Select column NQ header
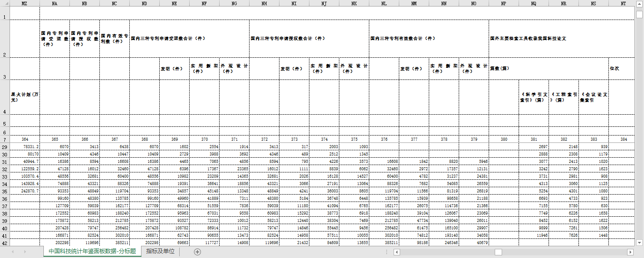Image resolution: width=644 pixels, height=258 pixels. 533,3
